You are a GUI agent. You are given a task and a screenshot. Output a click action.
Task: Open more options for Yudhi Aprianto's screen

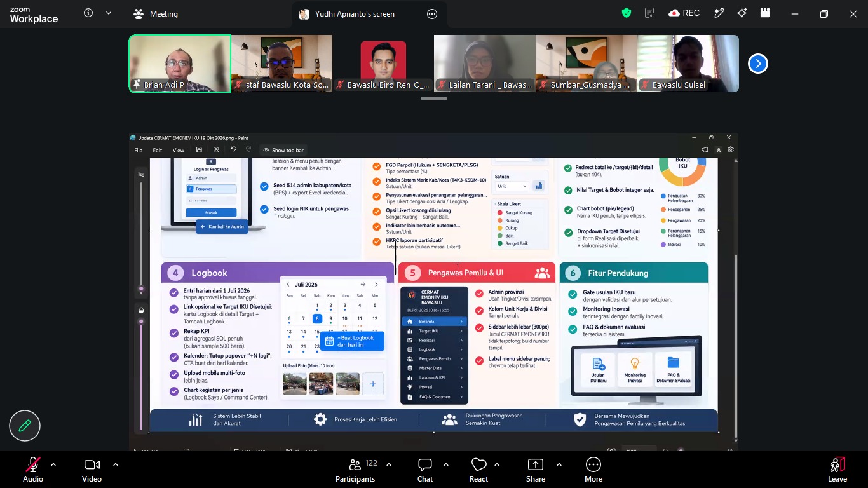coord(432,14)
